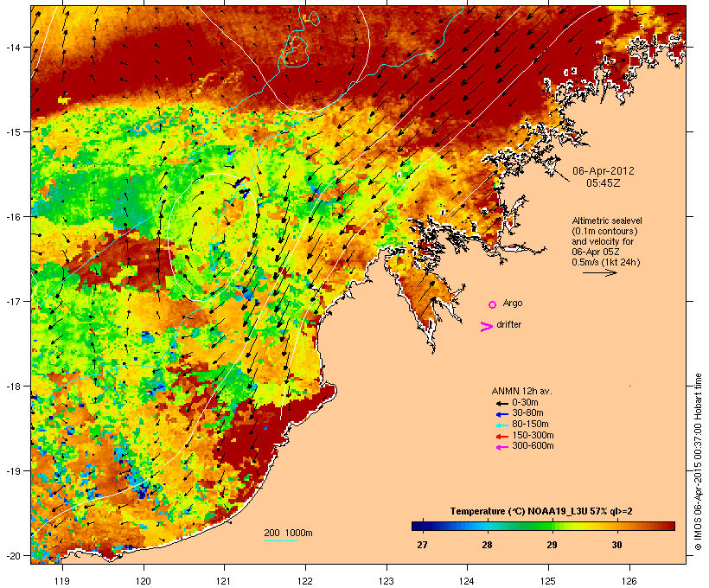The image size is (709, 588).
Task: Click the '120' longitude axis label
Action: point(143,581)
